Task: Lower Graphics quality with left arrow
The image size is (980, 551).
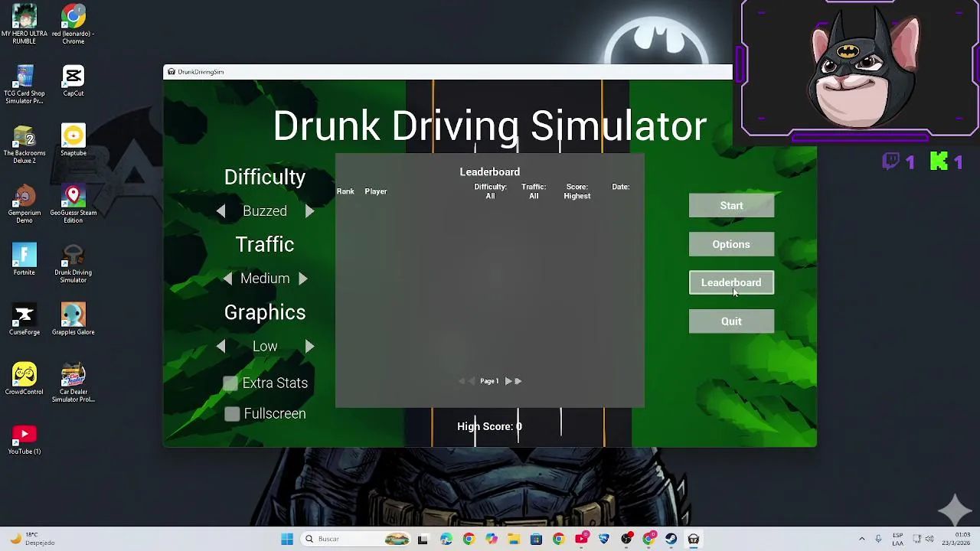Action: coord(220,347)
